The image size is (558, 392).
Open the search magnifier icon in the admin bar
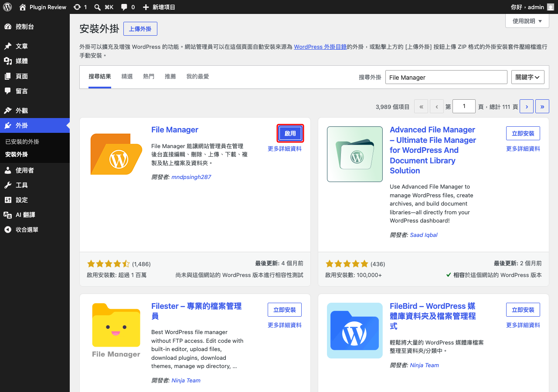(98, 7)
